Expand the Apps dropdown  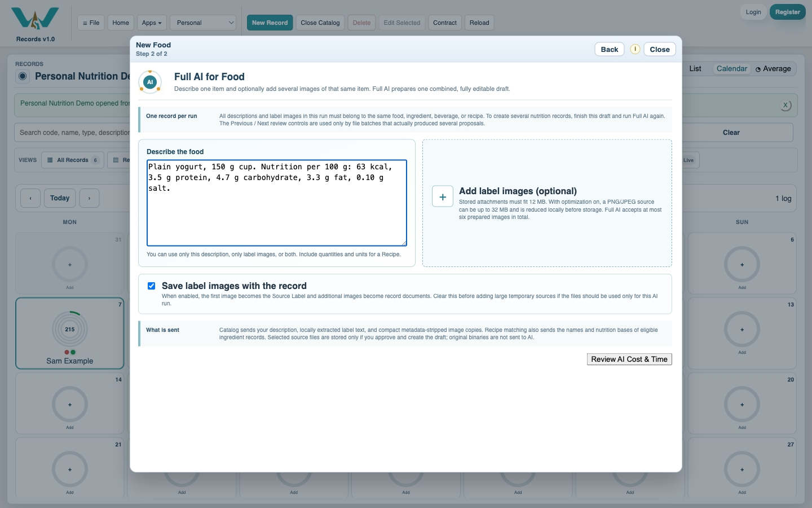pyautogui.click(x=152, y=23)
